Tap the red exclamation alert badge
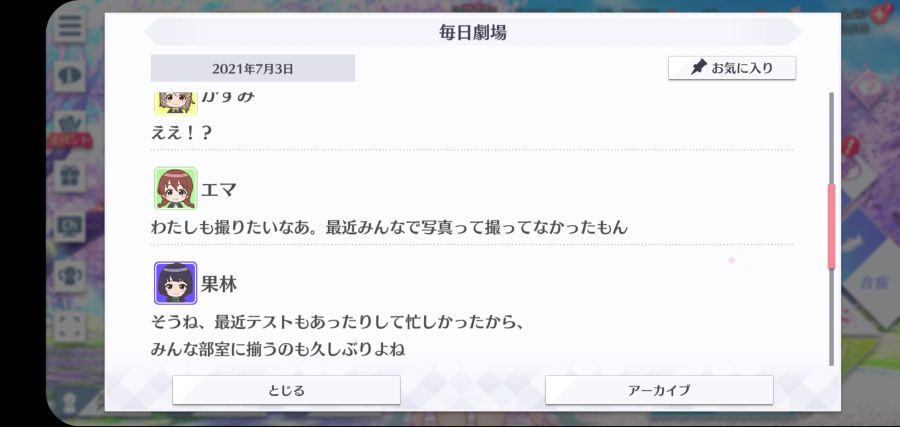The image size is (900, 427). [x=851, y=145]
